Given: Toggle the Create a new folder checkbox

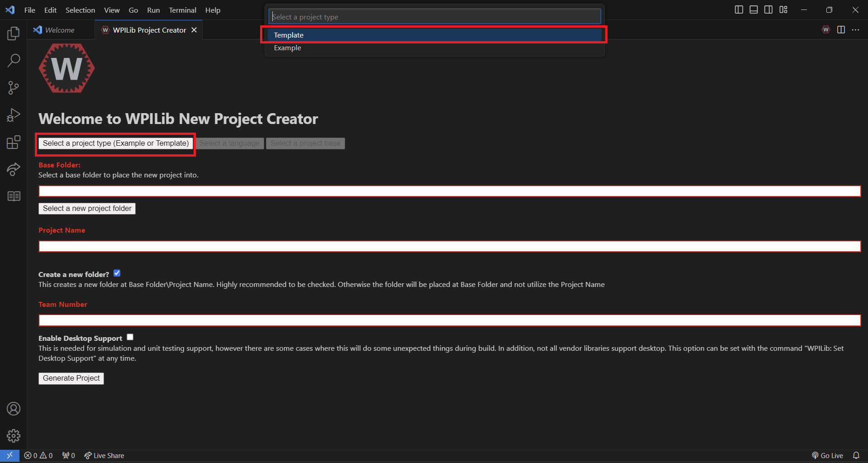Looking at the screenshot, I should (x=117, y=273).
